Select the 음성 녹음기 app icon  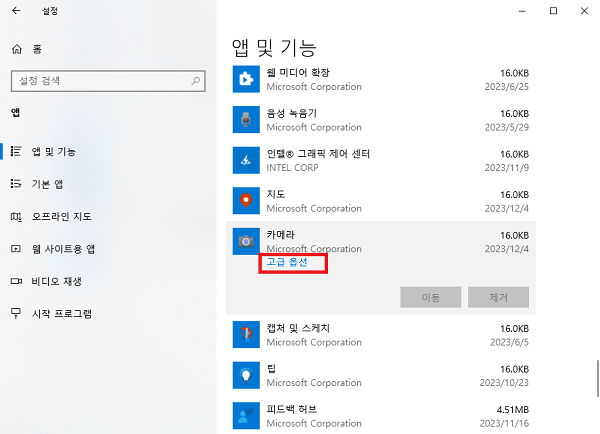[x=246, y=120]
